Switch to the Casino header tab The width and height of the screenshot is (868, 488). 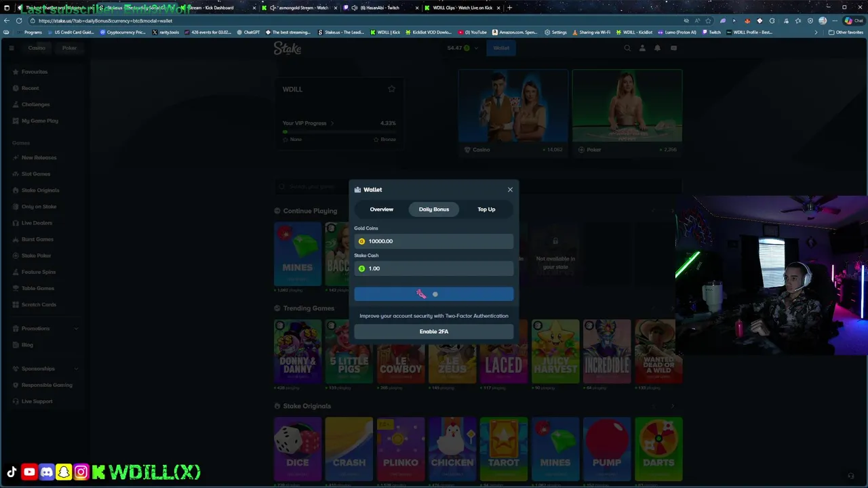[x=37, y=48]
